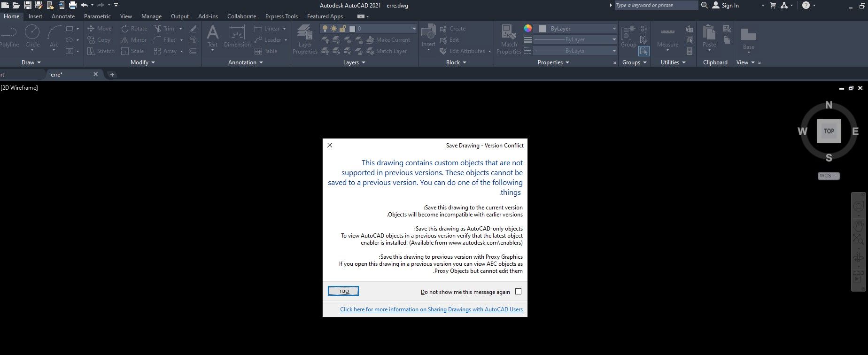Select the erre* drawing file tab
The image size is (868, 355).
point(74,74)
